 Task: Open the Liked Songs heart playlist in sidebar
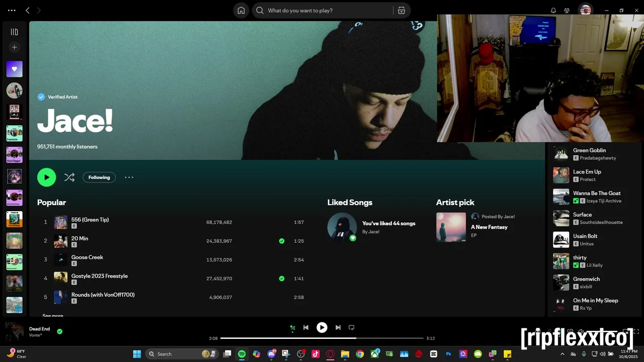[14, 69]
